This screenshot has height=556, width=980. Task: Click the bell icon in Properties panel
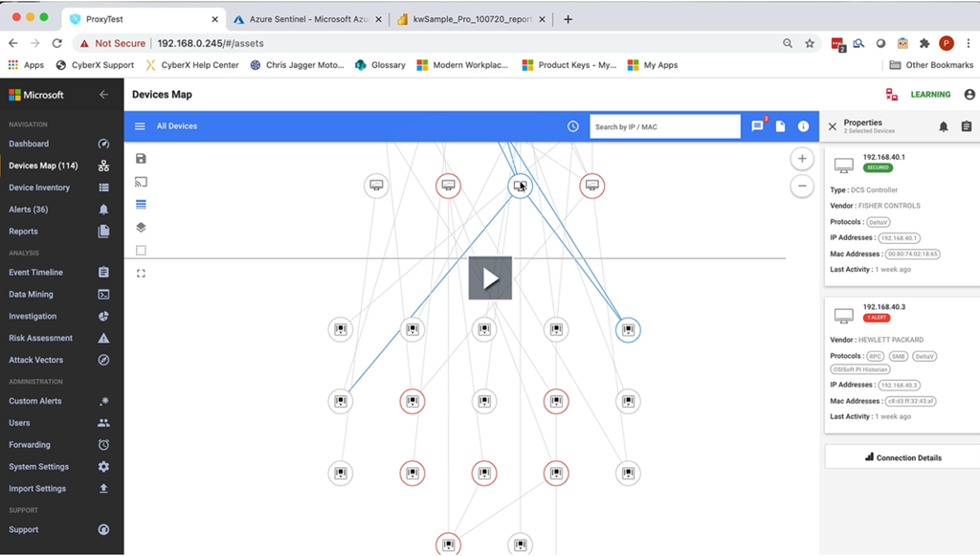(943, 126)
